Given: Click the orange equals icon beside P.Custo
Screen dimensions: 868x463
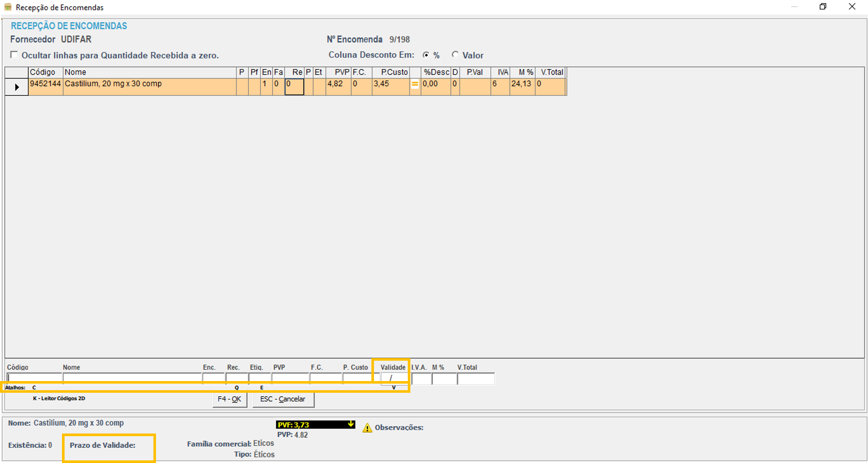Looking at the screenshot, I should tap(415, 85).
